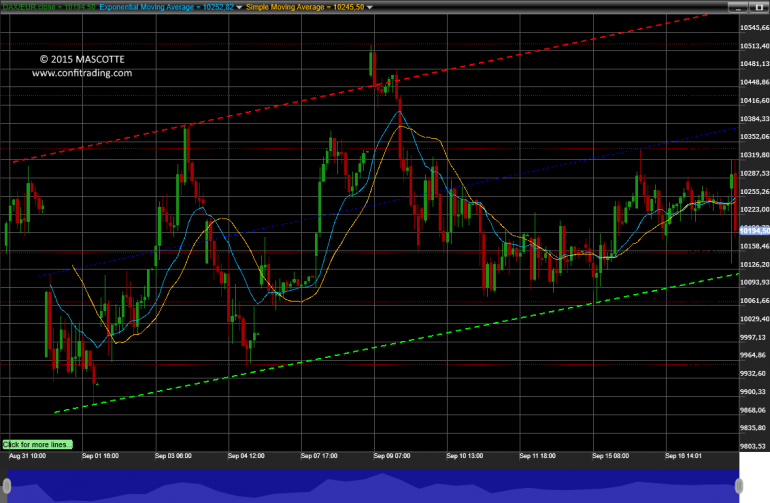Image resolution: width=770 pixels, height=503 pixels.
Task: Select the Simple Moving Average = 10245,50 label
Action: point(305,7)
